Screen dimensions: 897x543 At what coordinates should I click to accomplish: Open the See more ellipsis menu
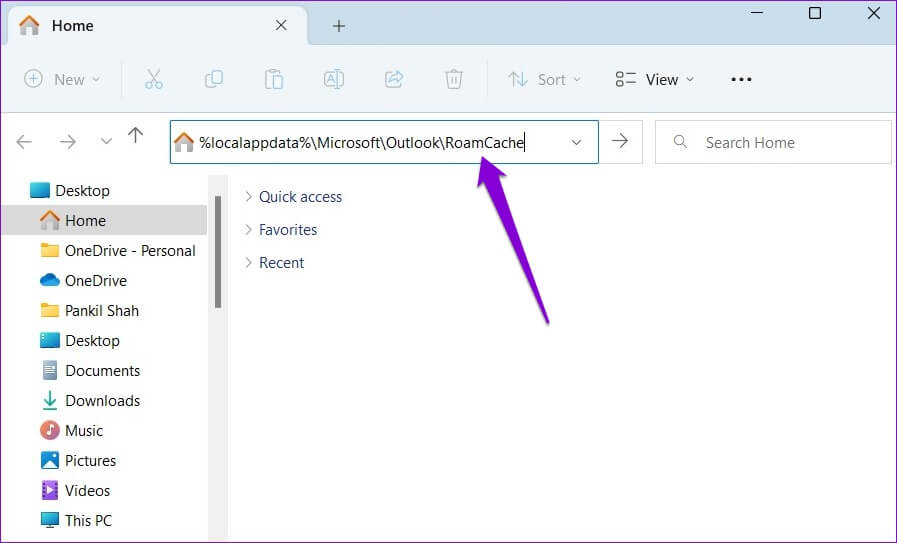pos(741,80)
